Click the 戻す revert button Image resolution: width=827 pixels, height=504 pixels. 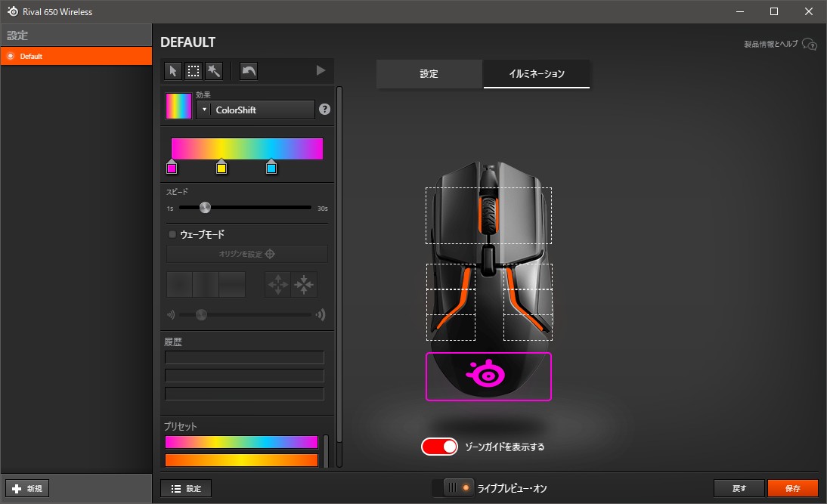pyautogui.click(x=739, y=488)
